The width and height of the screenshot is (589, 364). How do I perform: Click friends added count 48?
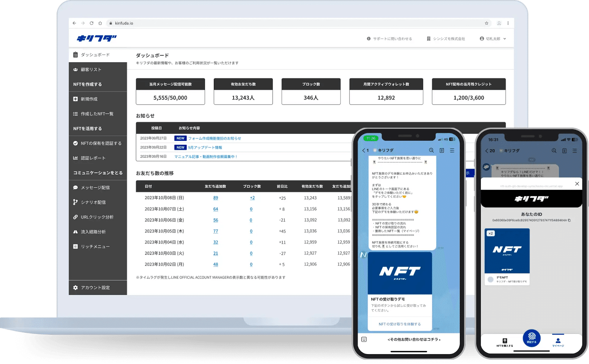click(x=216, y=264)
